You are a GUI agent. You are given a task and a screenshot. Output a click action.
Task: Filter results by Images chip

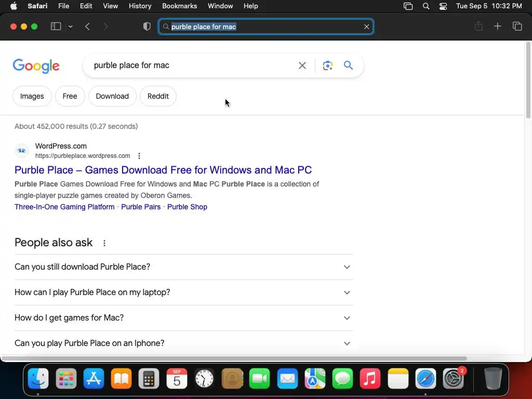click(32, 96)
